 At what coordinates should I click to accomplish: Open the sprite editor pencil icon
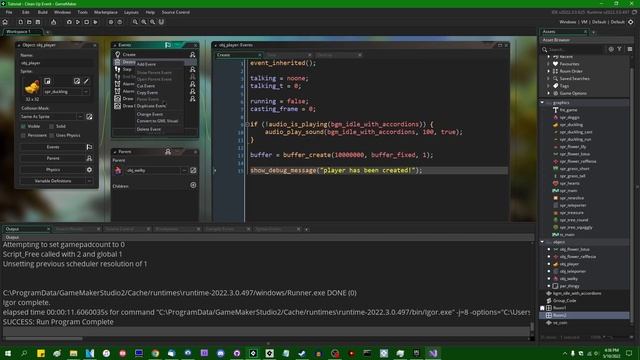pyautogui.click(x=86, y=81)
